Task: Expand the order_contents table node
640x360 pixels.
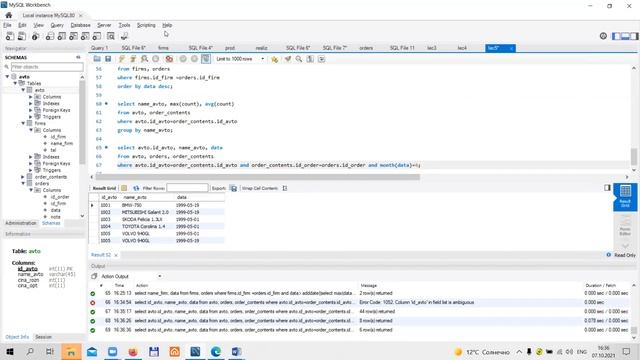Action: click(x=23, y=177)
